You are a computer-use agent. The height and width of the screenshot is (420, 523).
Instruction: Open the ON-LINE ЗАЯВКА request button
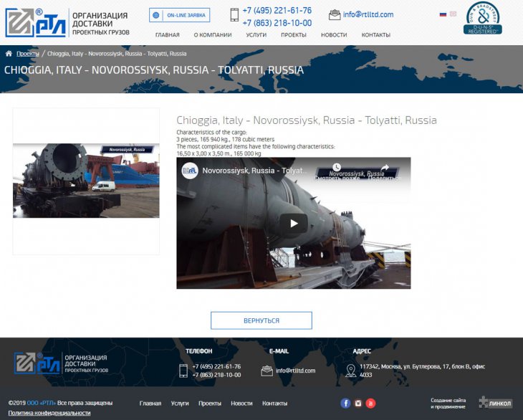(180, 15)
